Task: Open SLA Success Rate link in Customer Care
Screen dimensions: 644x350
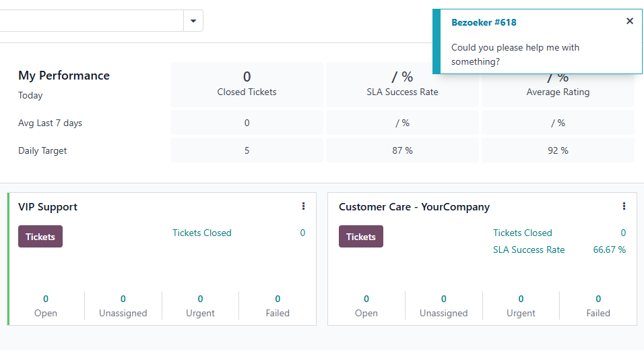Action: click(x=529, y=250)
